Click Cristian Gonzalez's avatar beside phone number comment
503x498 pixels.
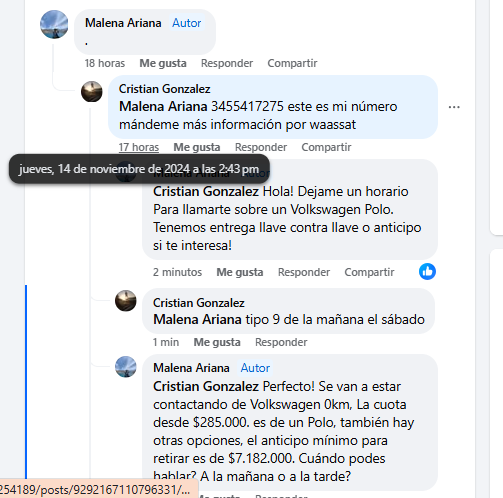coord(92,91)
